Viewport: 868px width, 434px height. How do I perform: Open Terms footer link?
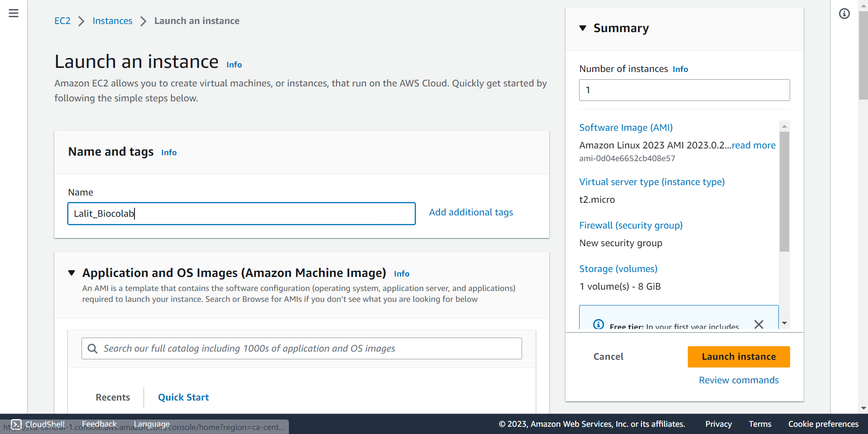[760, 424]
